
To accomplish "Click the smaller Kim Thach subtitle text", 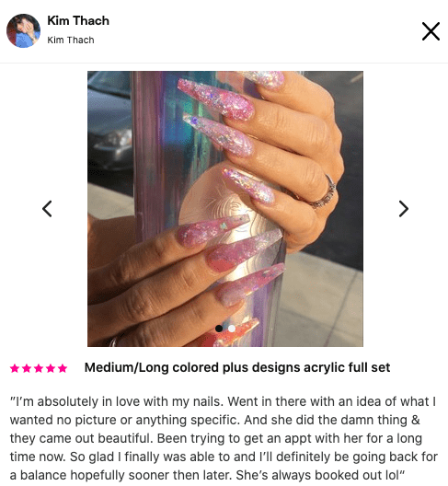I will [x=71, y=40].
